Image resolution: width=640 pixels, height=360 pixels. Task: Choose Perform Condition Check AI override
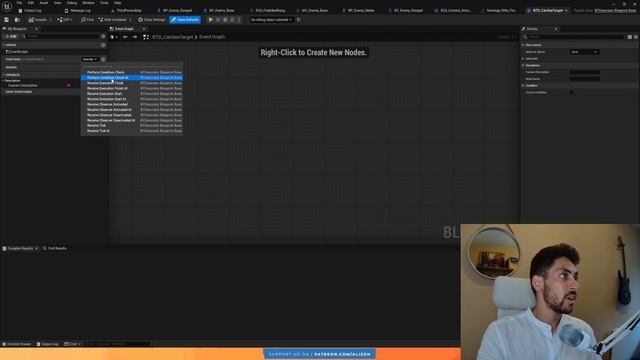pos(131,78)
